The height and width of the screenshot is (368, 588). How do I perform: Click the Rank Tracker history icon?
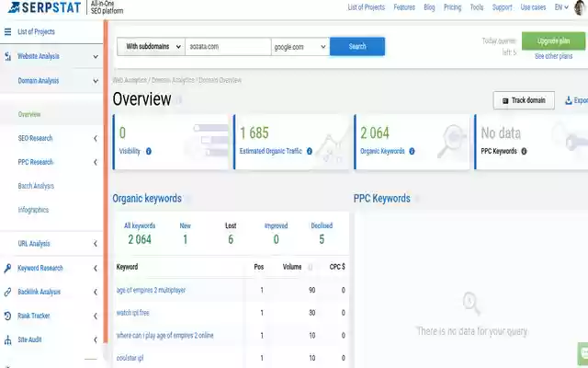[x=7, y=316]
